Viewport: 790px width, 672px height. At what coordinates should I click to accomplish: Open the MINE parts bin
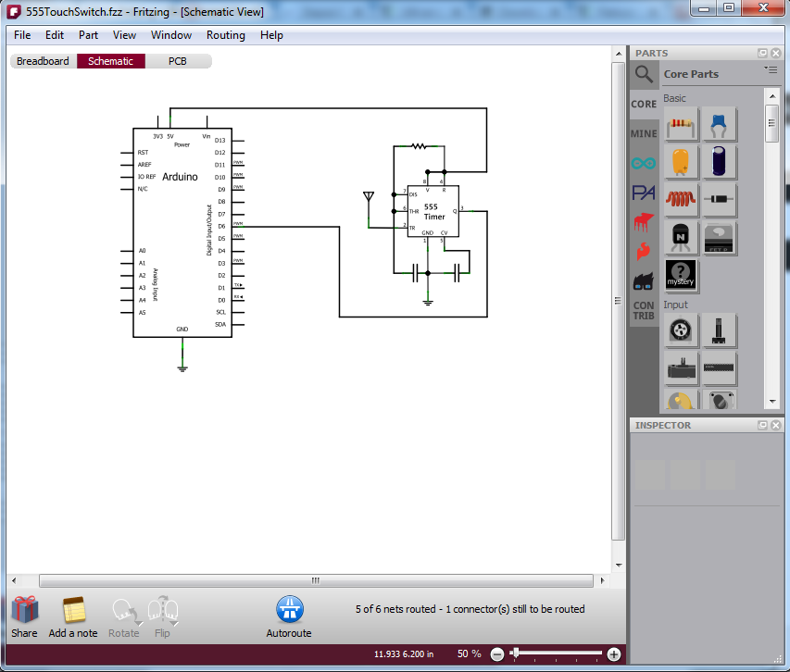[x=643, y=133]
